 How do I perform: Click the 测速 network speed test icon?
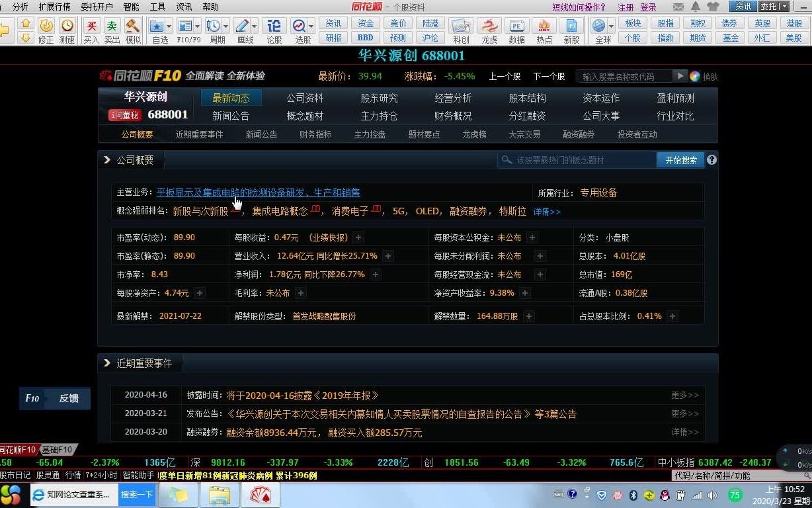(x=68, y=26)
